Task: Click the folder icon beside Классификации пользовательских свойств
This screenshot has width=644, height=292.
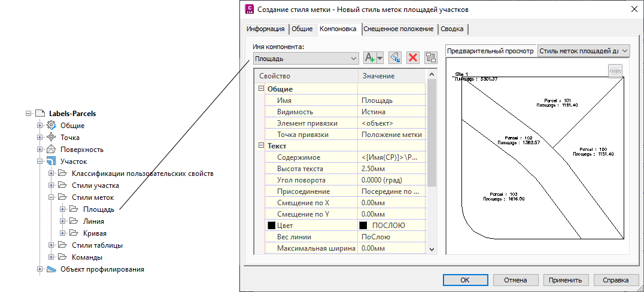Action: [62, 174]
